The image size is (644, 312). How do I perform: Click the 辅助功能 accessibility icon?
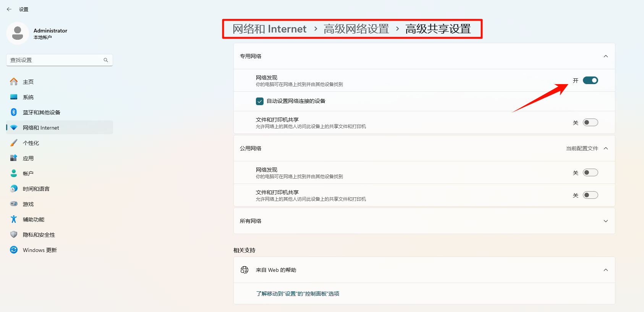(14, 219)
